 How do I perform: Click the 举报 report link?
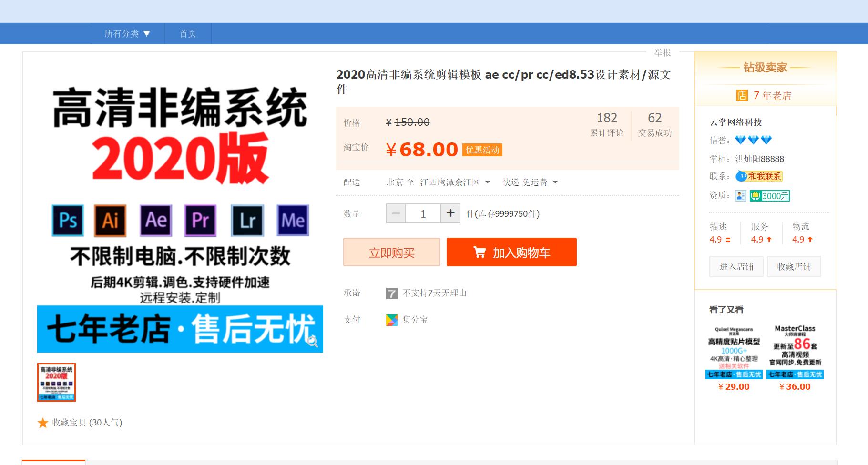click(663, 52)
